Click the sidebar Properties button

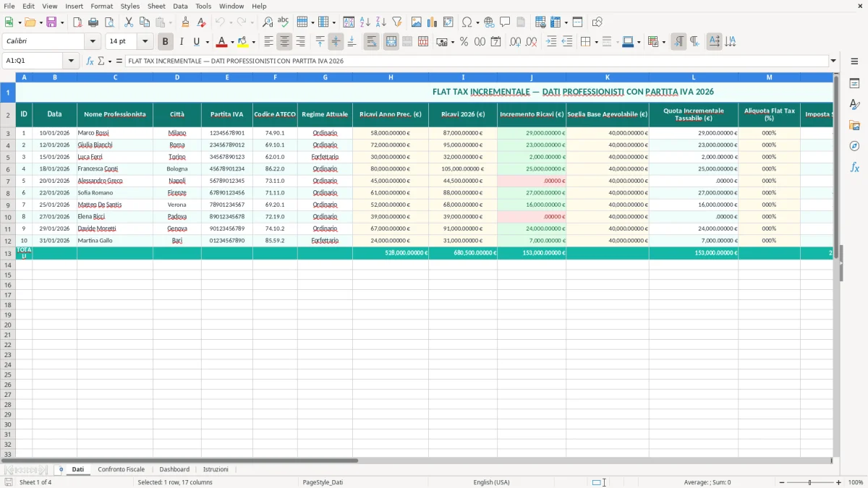(x=854, y=83)
